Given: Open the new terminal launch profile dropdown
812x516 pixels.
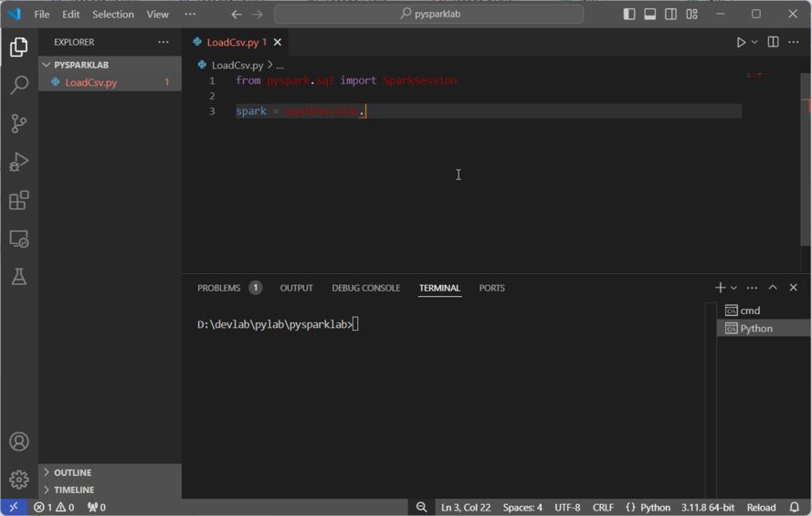Looking at the screenshot, I should tap(734, 288).
